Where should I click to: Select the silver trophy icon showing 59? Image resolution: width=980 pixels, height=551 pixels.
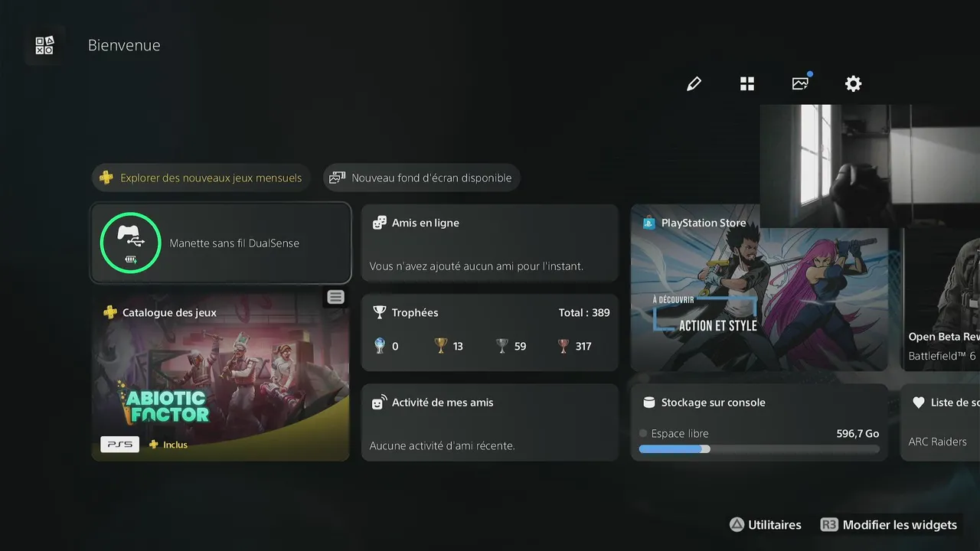click(502, 346)
